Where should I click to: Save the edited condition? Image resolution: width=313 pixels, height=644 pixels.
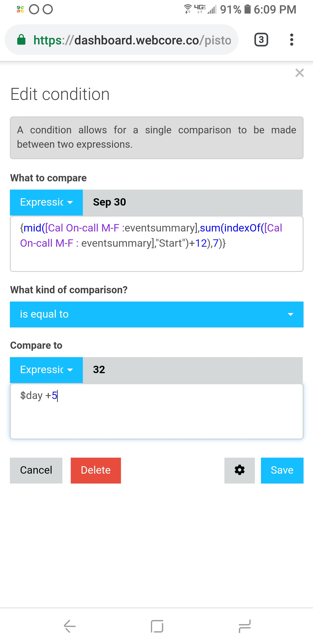click(282, 470)
